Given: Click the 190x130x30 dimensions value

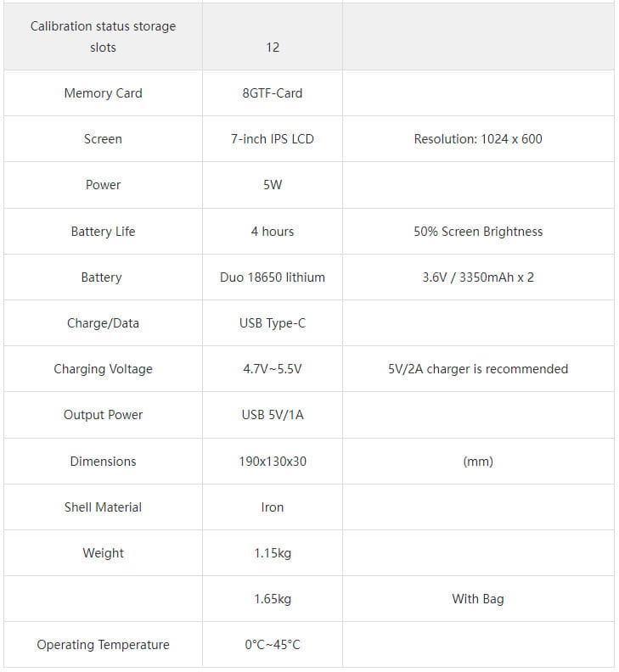Looking at the screenshot, I should tap(272, 462).
